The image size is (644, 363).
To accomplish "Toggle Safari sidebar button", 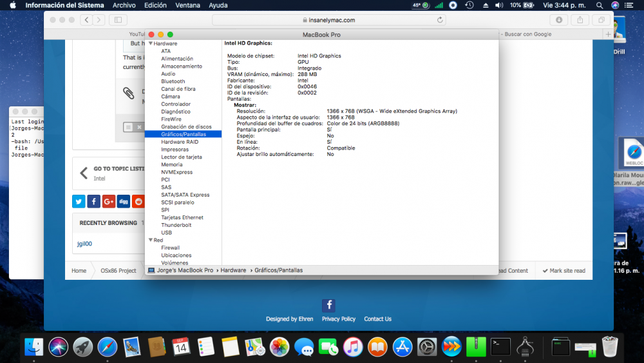I will (x=118, y=20).
